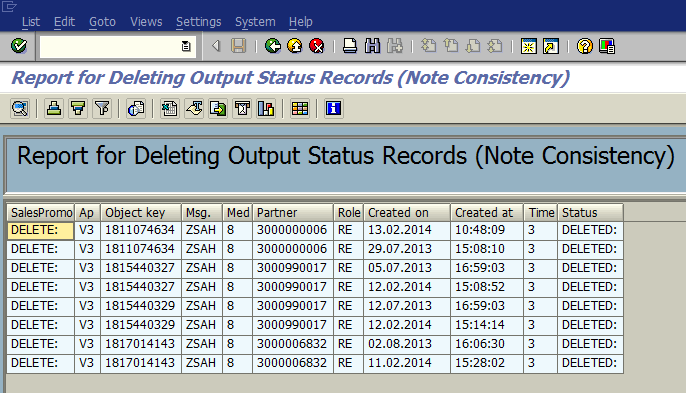Click the Created at column header
Image resolution: width=686 pixels, height=393 pixels.
[x=487, y=213]
